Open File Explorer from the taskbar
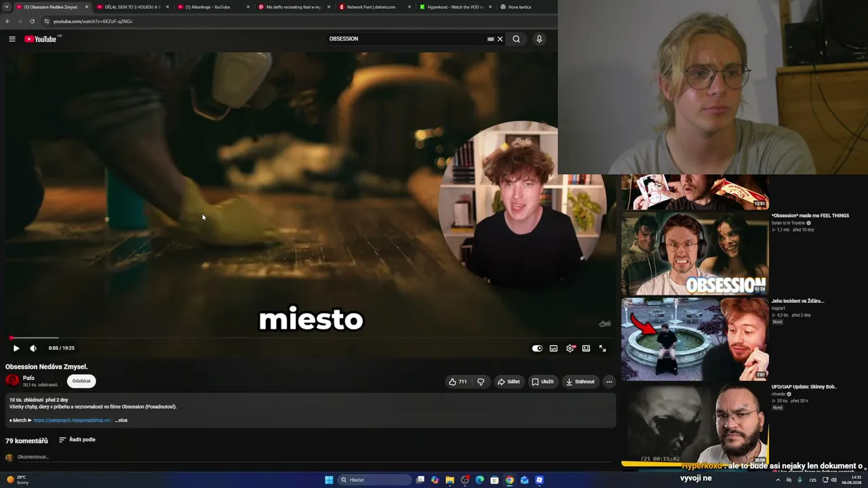Screen dimensions: 868x488 click(x=450, y=480)
